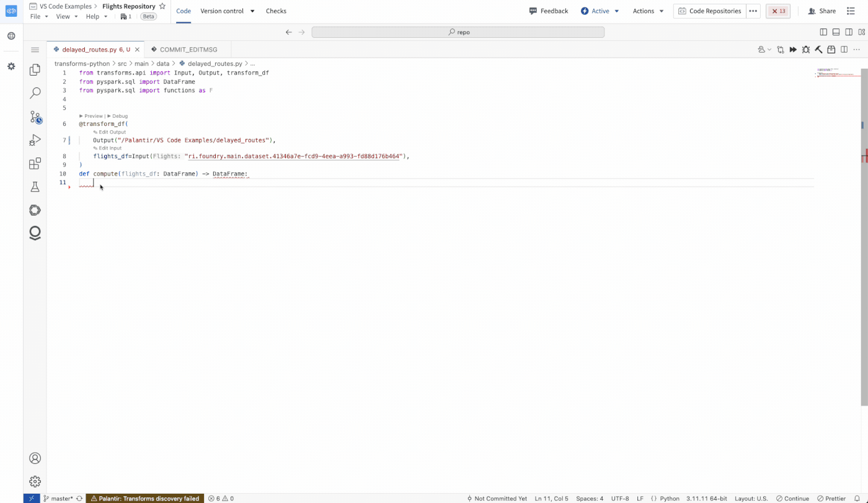The height and width of the screenshot is (503, 868).
Task: Click Spaces: 4 indentation setting
Action: [589, 498]
